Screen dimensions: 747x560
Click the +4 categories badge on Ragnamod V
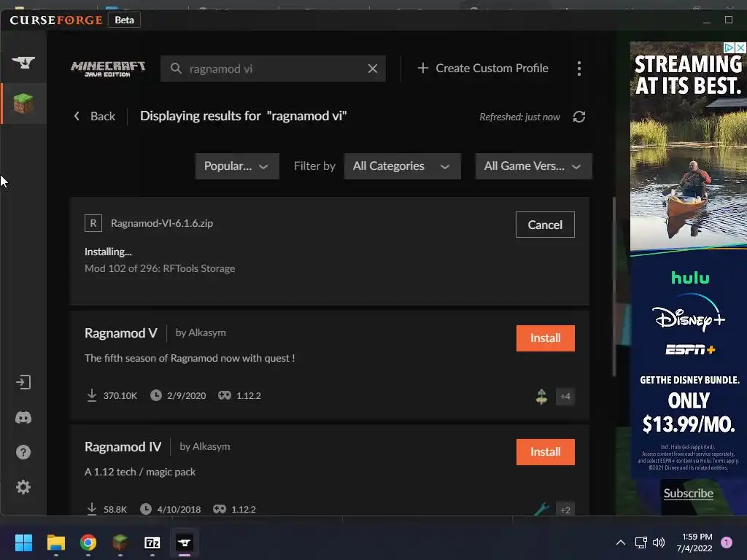[x=565, y=396]
